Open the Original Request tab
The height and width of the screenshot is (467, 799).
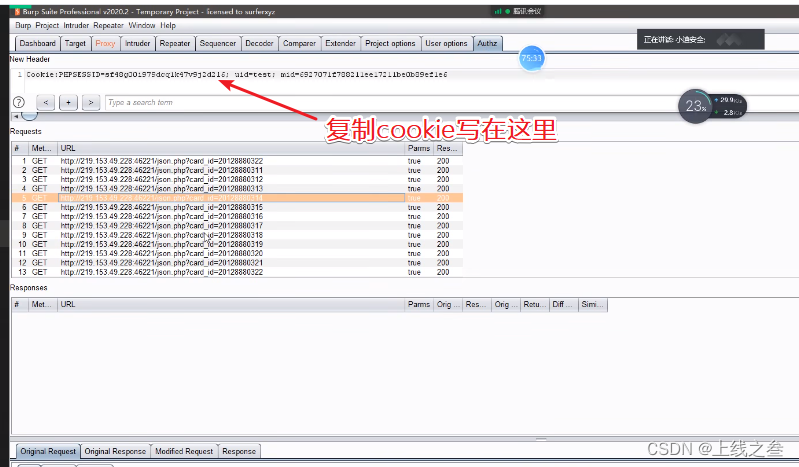coord(48,451)
